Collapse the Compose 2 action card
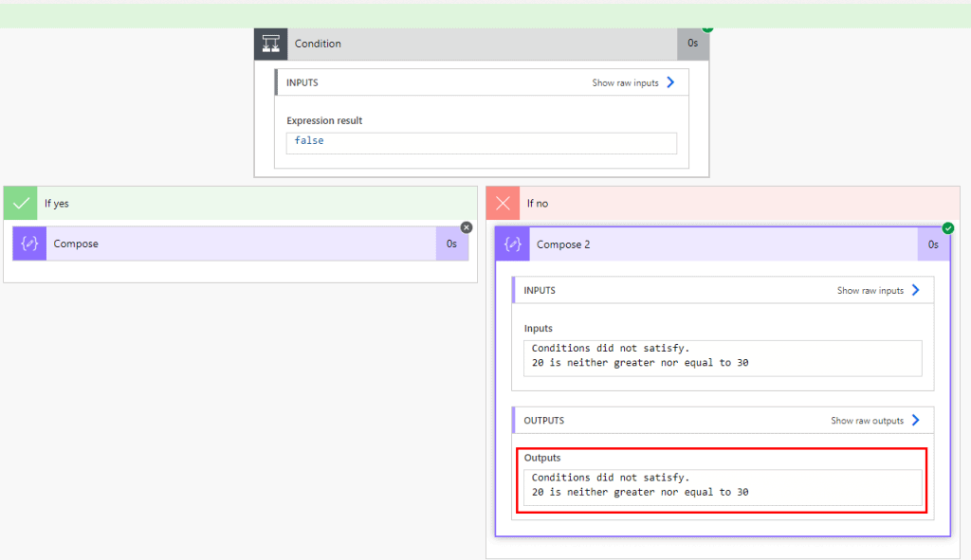The image size is (971, 560). click(x=723, y=244)
